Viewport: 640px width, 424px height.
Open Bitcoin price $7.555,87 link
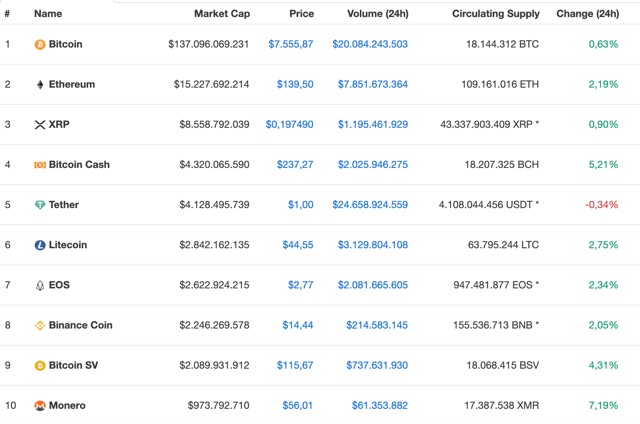tap(291, 44)
